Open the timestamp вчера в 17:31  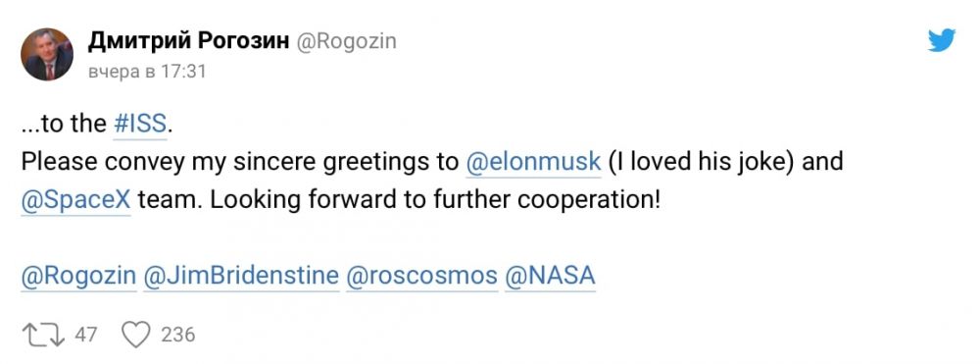[x=147, y=72]
